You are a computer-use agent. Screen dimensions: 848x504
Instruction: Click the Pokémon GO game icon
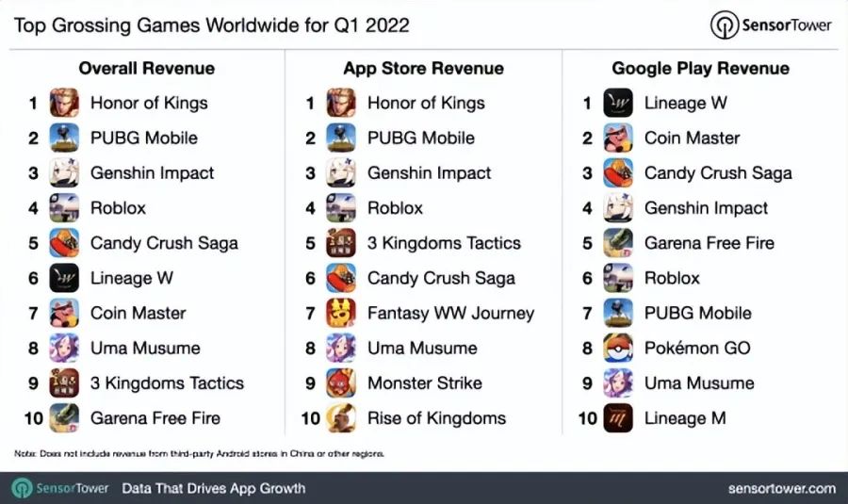point(618,348)
